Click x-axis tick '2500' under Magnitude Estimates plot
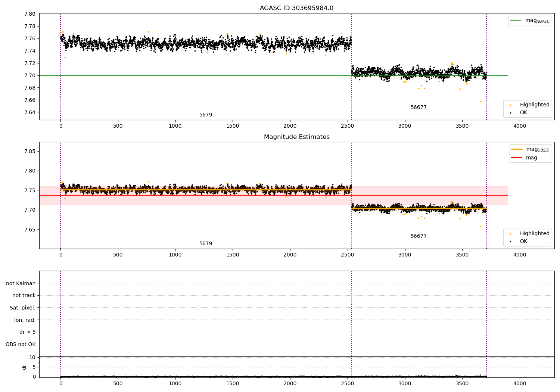The width and height of the screenshot is (560, 392). point(348,255)
